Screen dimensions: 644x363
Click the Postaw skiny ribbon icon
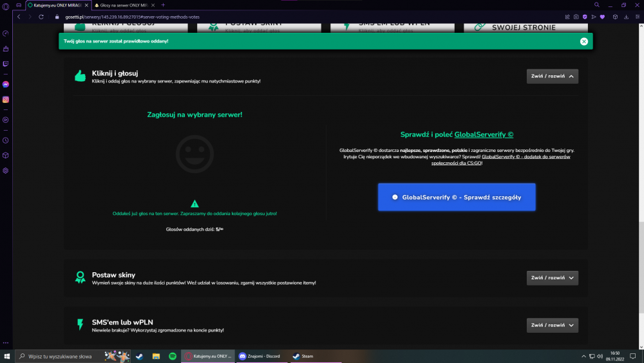(x=80, y=277)
